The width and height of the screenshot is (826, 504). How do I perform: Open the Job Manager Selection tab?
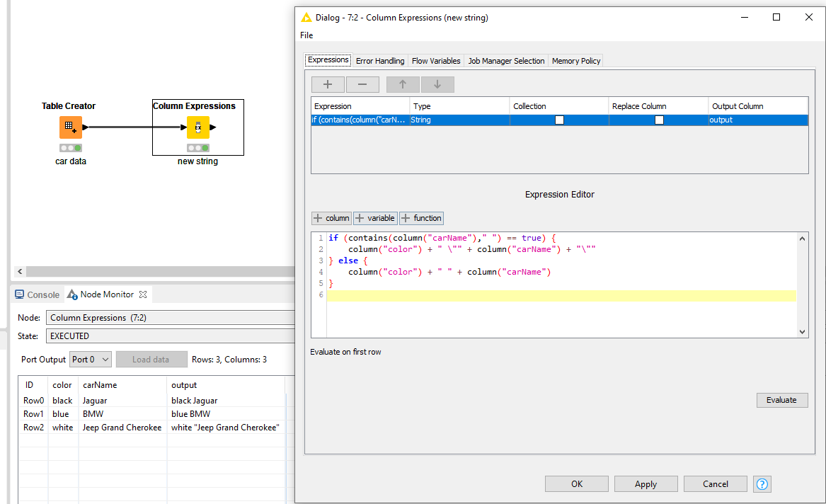(506, 61)
